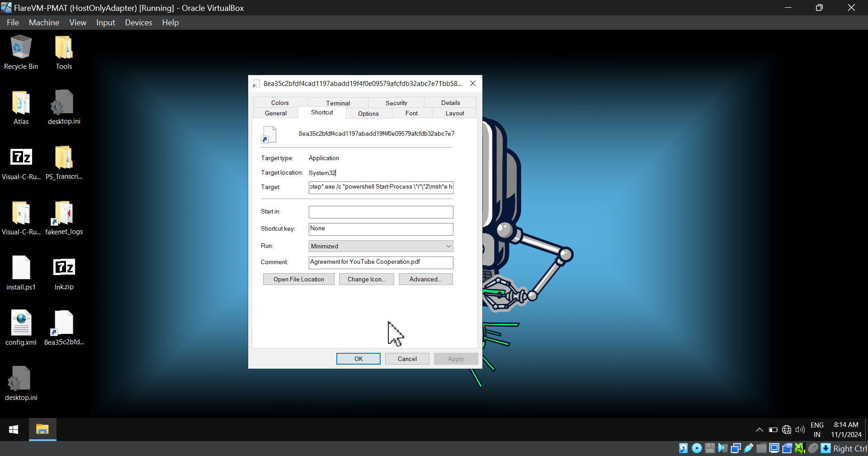The image size is (868, 456).
Task: Open the VirtualBox Machine menu
Action: (x=44, y=23)
